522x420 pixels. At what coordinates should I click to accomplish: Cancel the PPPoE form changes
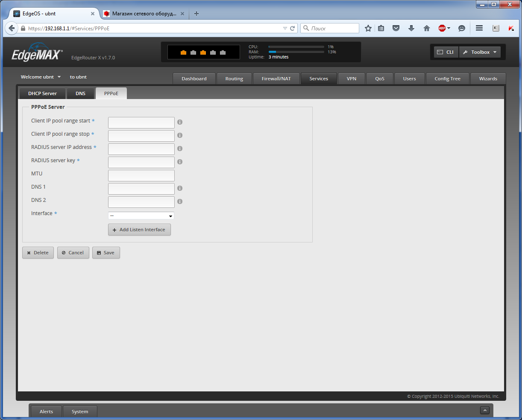(x=73, y=252)
